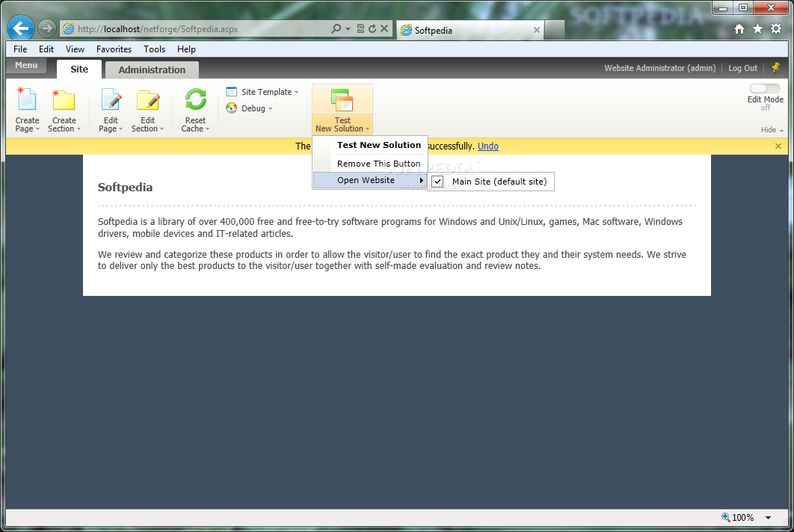Toggle the Edit Mode switch
The image size is (794, 532).
tap(765, 89)
